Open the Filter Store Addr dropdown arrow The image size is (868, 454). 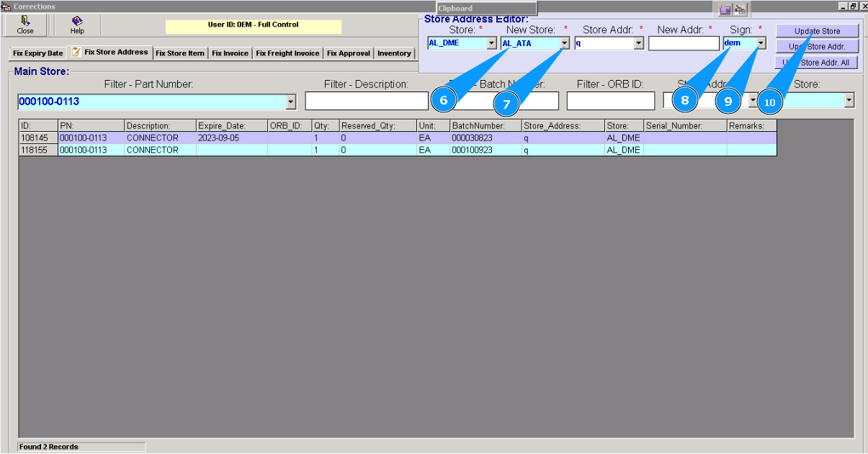point(753,101)
